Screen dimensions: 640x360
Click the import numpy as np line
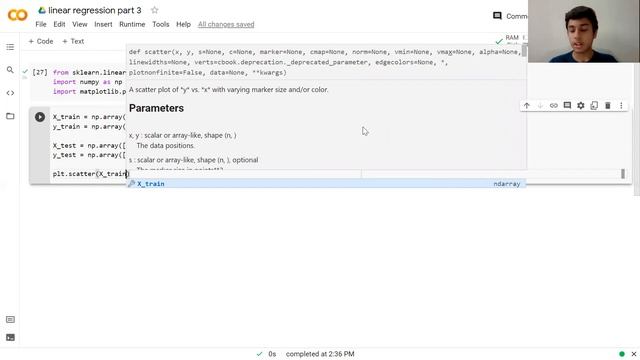click(x=87, y=82)
